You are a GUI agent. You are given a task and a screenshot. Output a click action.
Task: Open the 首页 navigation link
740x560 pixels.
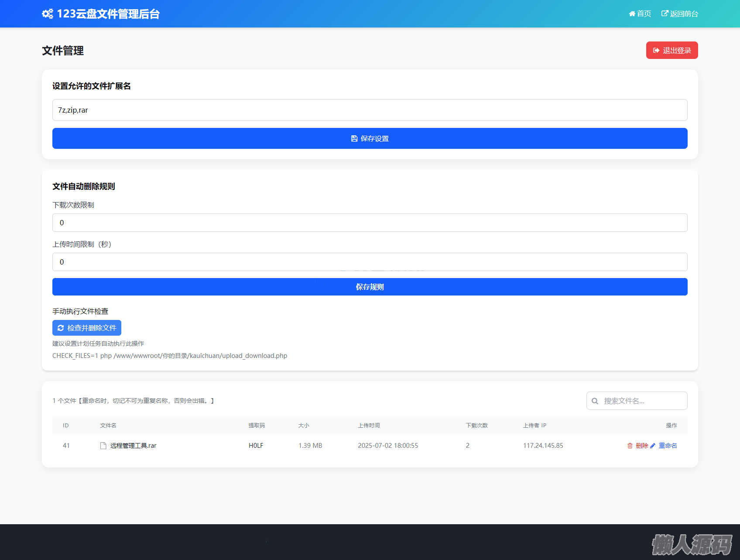[x=644, y=14]
